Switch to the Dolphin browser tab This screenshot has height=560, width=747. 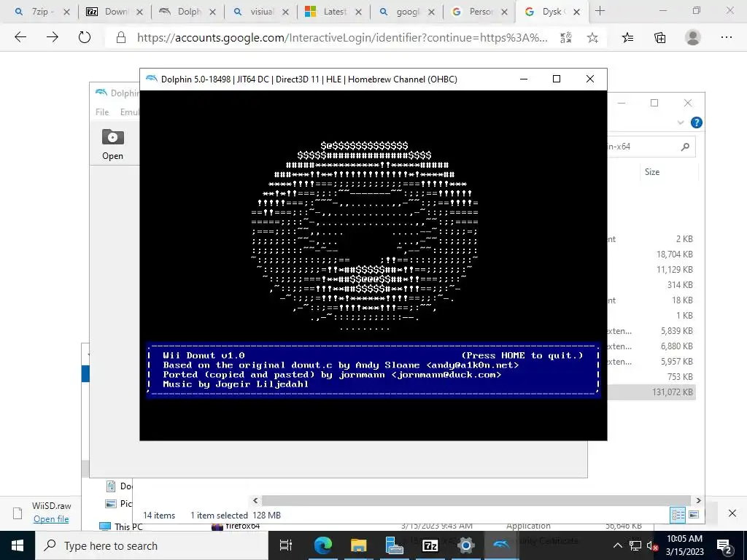click(186, 12)
